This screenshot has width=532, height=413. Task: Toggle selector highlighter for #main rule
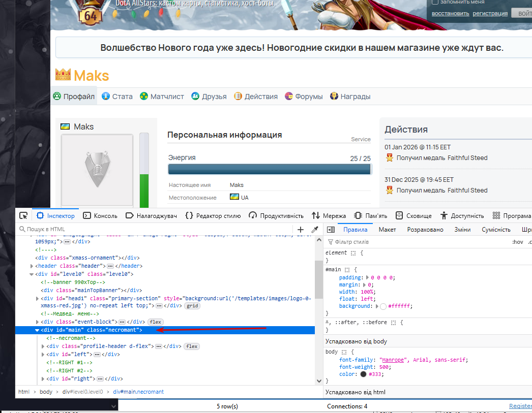[x=347, y=270]
